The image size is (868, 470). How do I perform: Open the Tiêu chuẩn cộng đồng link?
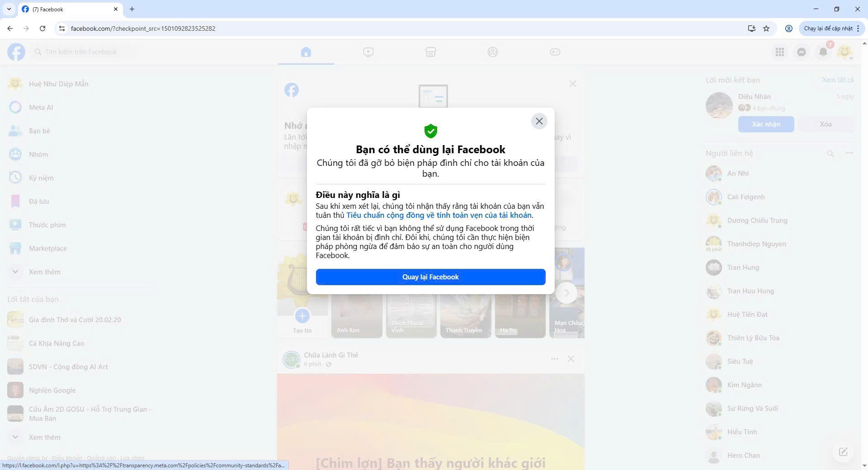[x=439, y=215]
